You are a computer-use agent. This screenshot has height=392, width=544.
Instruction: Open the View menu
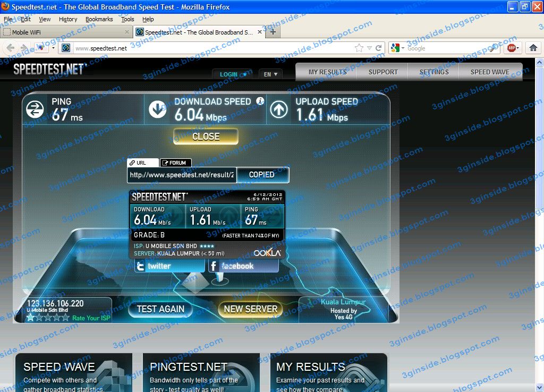click(45, 19)
